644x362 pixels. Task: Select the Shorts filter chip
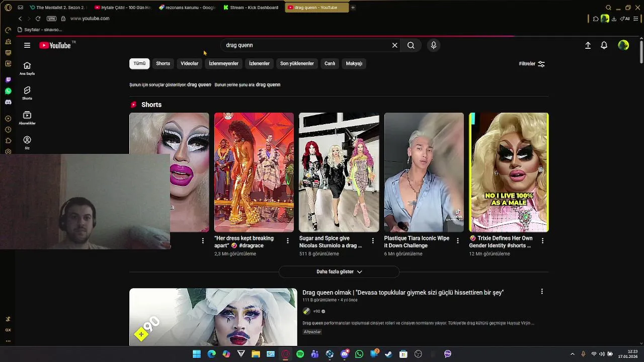[x=163, y=64]
